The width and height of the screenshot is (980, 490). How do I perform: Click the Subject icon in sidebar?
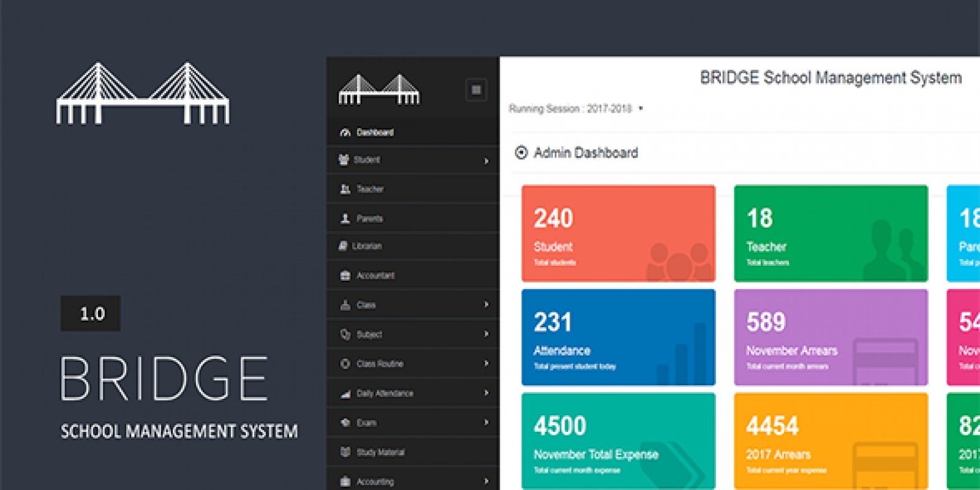(345, 334)
